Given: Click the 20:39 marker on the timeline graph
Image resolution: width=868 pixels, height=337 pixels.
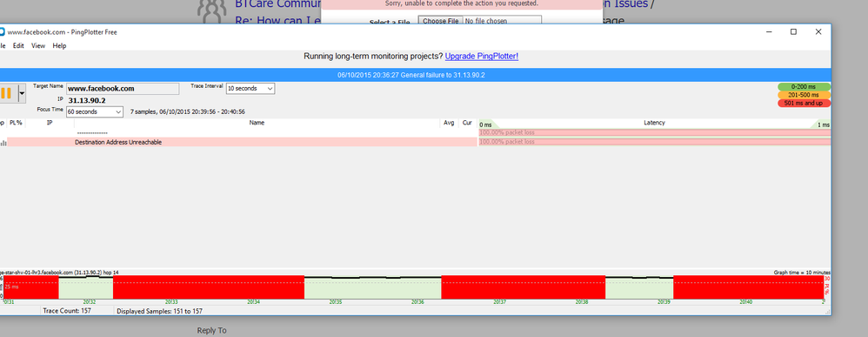Looking at the screenshot, I should (x=664, y=302).
